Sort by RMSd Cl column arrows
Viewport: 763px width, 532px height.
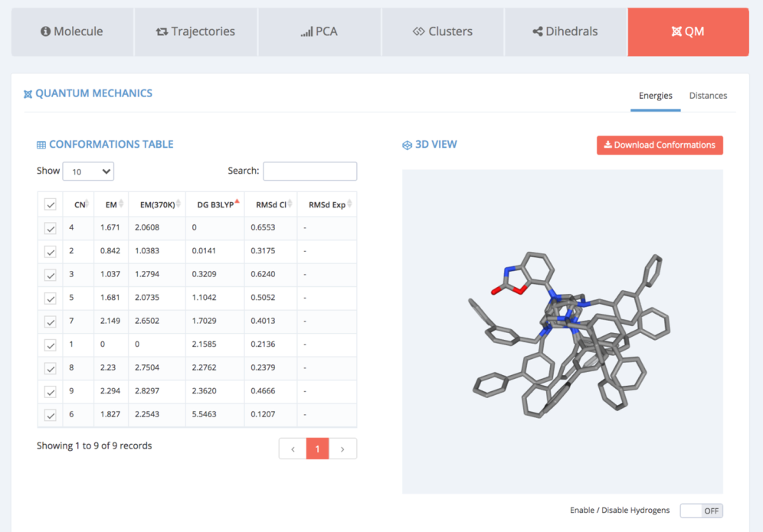pos(290,204)
